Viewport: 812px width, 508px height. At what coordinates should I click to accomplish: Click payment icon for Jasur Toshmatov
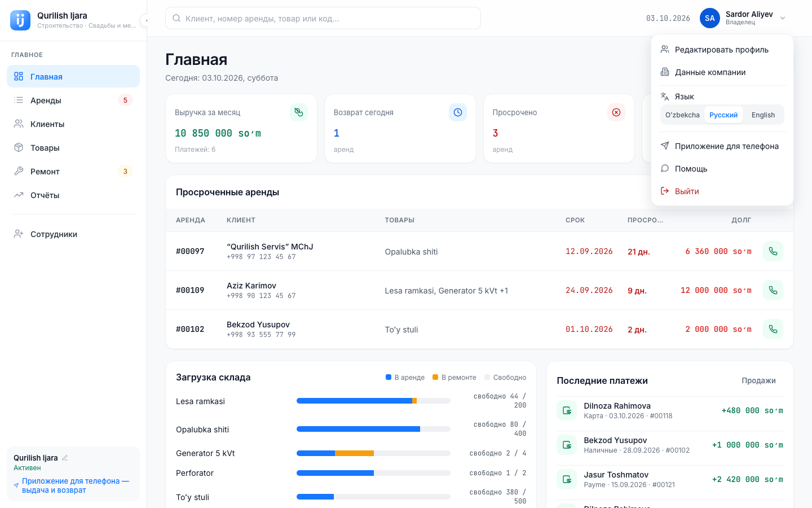click(567, 479)
